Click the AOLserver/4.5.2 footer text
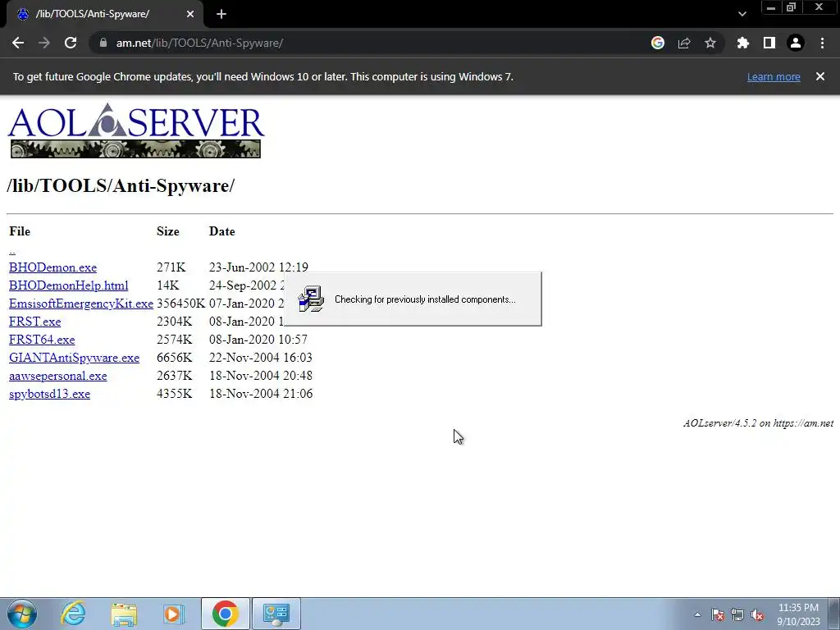Screen dimensions: 840x630 758,423
